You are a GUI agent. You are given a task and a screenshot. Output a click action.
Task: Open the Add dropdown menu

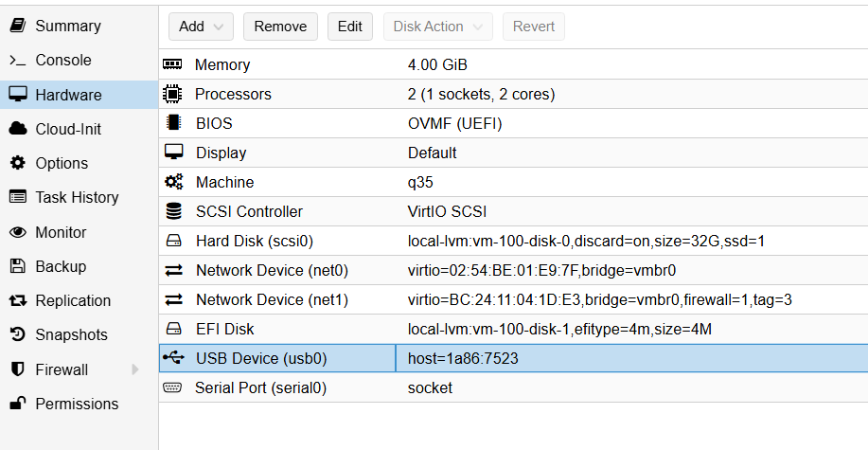[201, 27]
